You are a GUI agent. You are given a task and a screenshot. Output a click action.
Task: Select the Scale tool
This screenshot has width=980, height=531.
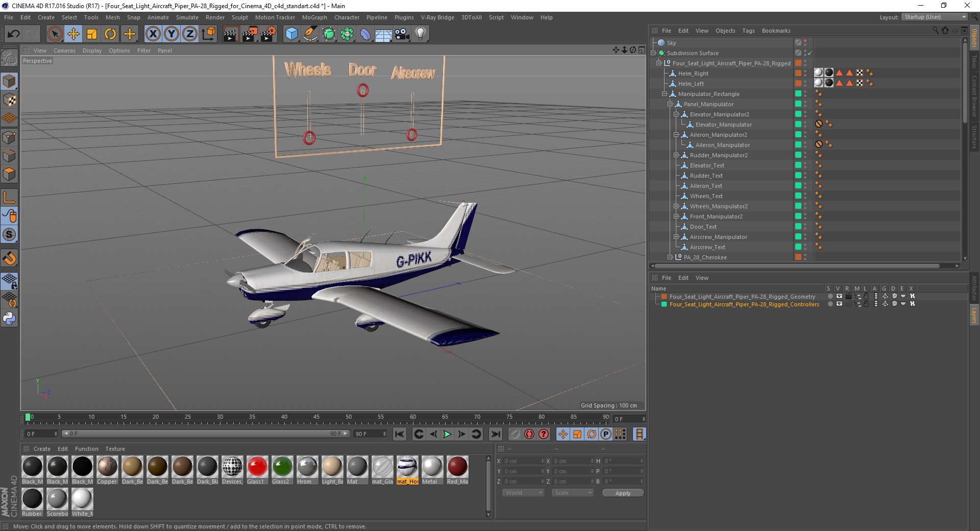pyautogui.click(x=92, y=34)
